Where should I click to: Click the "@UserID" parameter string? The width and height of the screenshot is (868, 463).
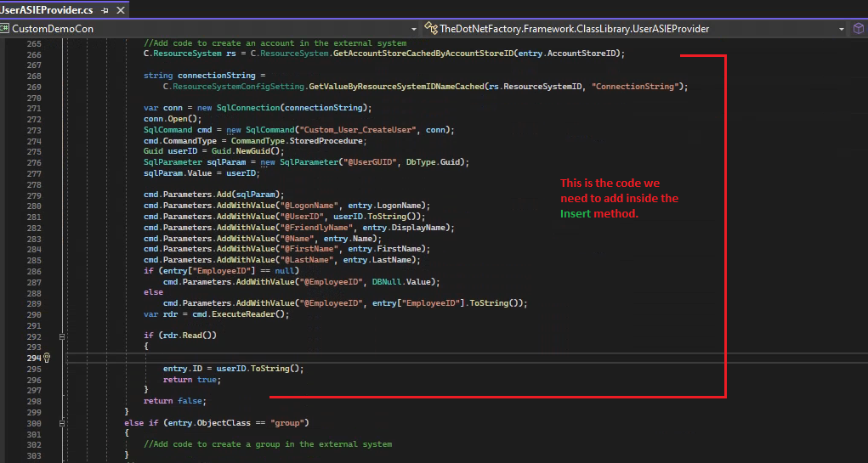(302, 217)
